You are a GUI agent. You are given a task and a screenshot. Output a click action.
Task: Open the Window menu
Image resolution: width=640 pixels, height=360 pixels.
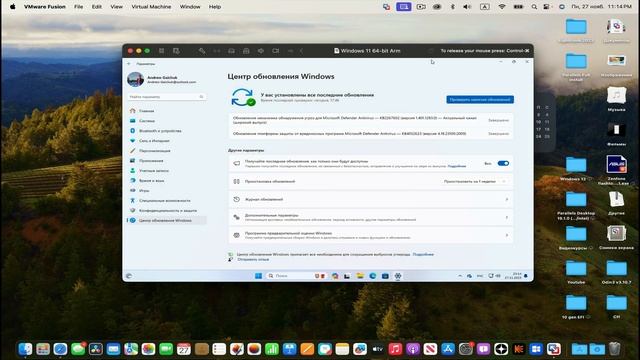[190, 7]
